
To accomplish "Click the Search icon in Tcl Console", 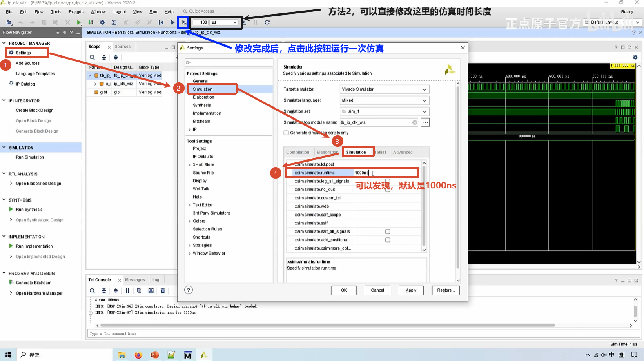I will click(92, 291).
